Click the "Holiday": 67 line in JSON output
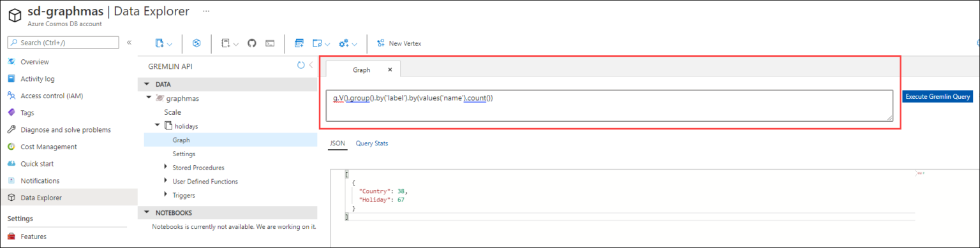The height and width of the screenshot is (248, 980). pos(382,200)
